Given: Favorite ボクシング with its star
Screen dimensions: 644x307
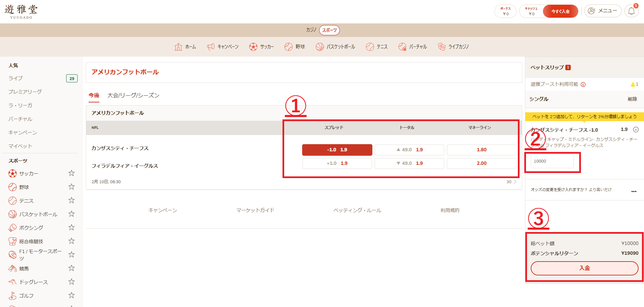Looking at the screenshot, I should (72, 228).
